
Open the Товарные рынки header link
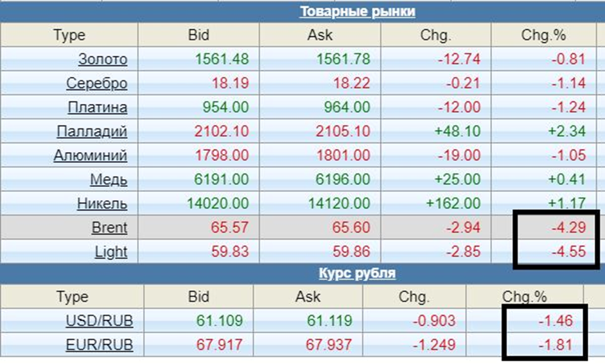[357, 12]
